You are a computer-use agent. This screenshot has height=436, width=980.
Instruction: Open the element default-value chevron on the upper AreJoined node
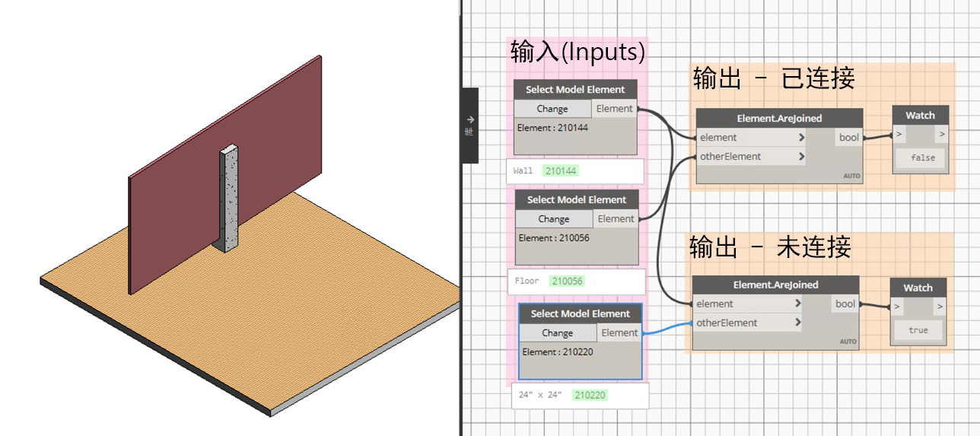pos(802,138)
